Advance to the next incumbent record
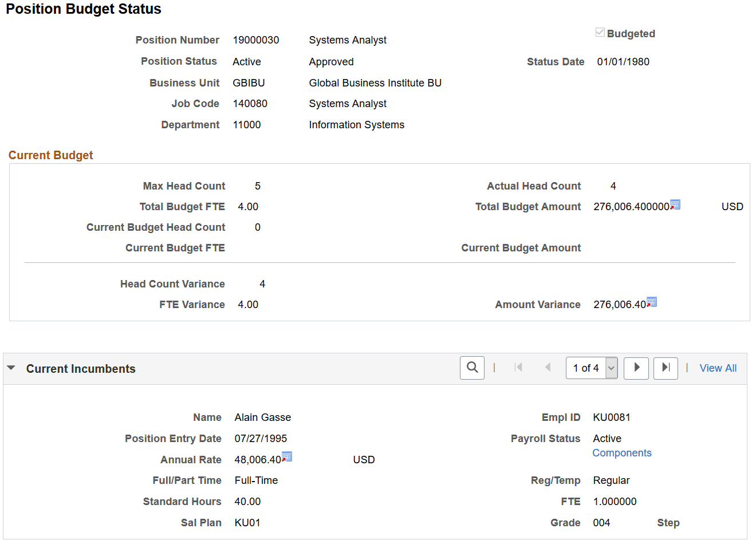Screen dimensions: 756x544 coord(636,368)
